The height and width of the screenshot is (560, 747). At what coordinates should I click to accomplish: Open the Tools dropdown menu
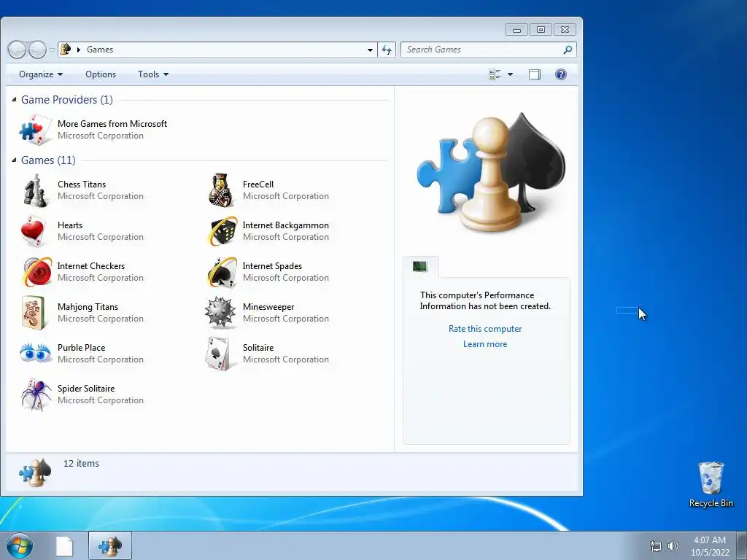tap(153, 74)
